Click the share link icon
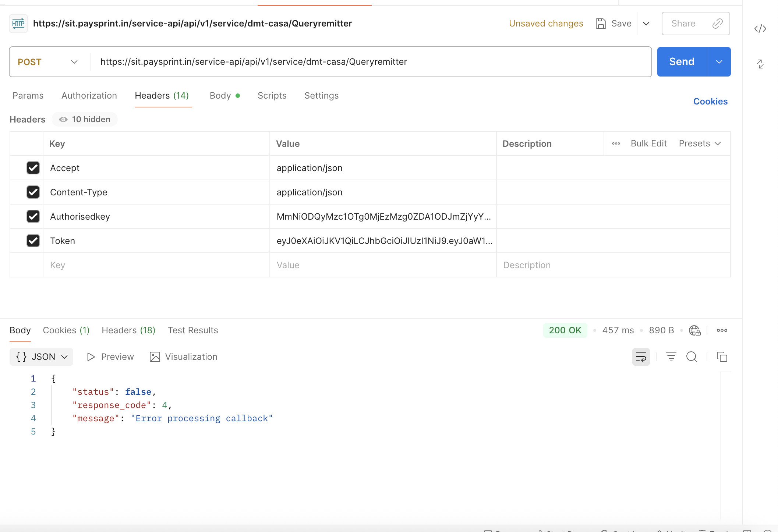Image resolution: width=778 pixels, height=532 pixels. click(x=717, y=24)
